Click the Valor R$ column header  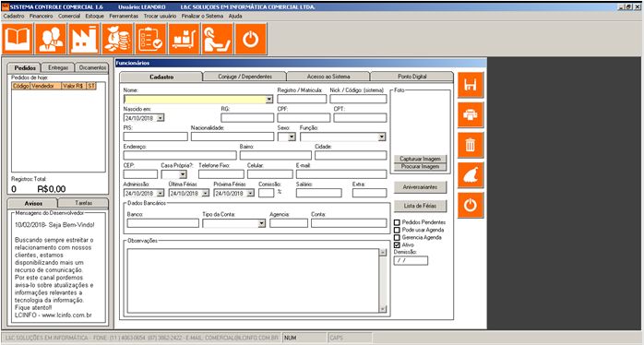pyautogui.click(x=74, y=86)
